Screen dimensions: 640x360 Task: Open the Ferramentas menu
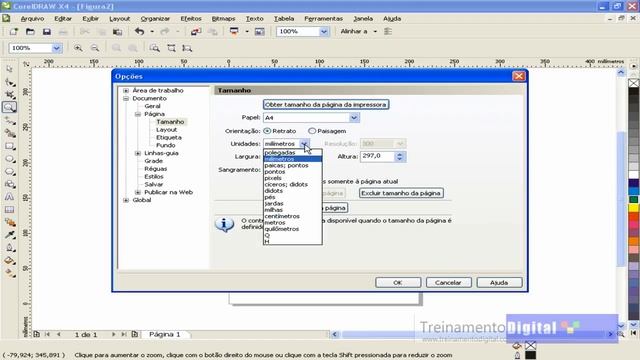tap(323, 19)
